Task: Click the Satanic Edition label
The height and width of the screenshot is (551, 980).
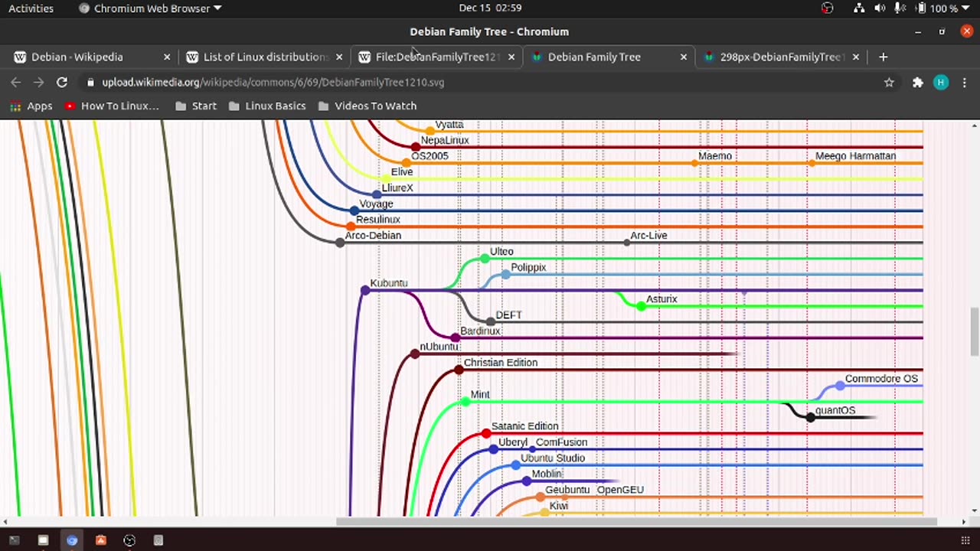Action: (x=524, y=426)
